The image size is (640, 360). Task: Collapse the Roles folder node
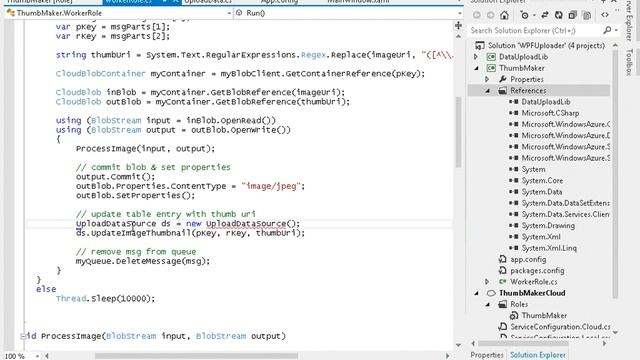pos(487,304)
